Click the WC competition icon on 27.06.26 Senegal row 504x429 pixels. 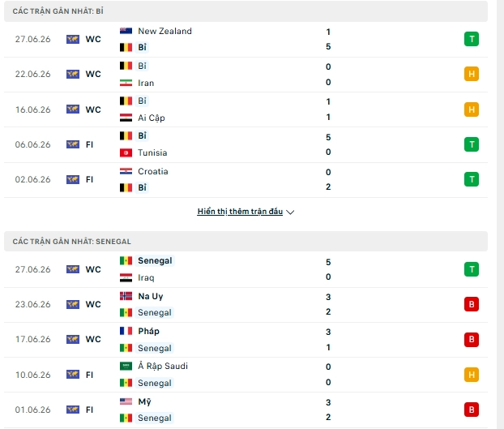pyautogui.click(x=73, y=269)
